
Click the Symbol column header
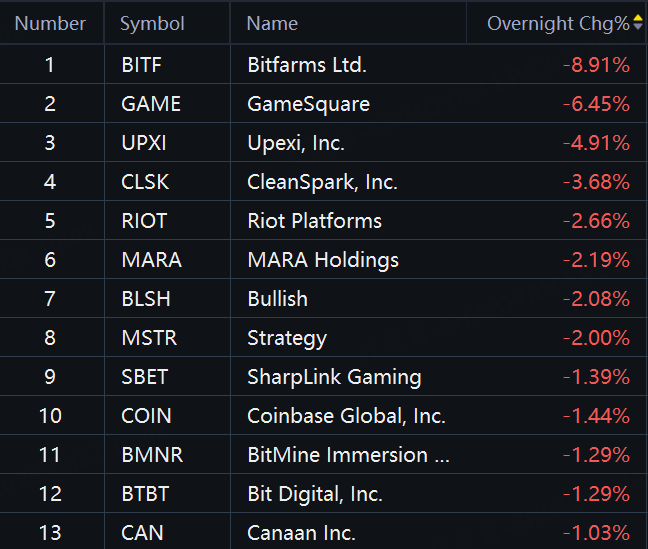click(152, 24)
